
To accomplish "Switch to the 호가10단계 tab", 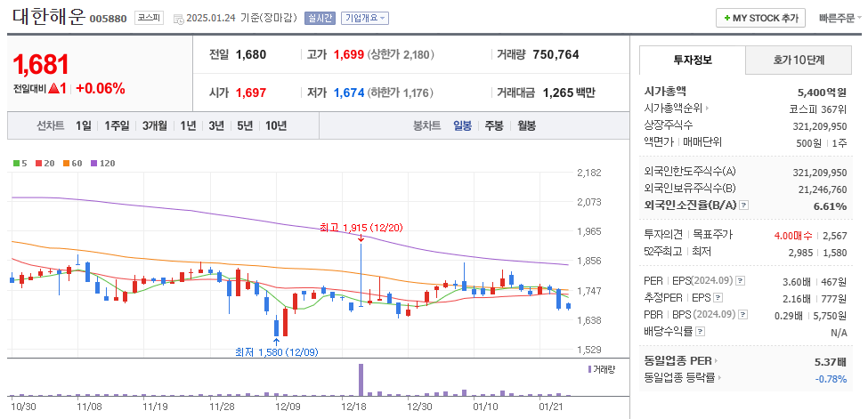I will [x=799, y=60].
